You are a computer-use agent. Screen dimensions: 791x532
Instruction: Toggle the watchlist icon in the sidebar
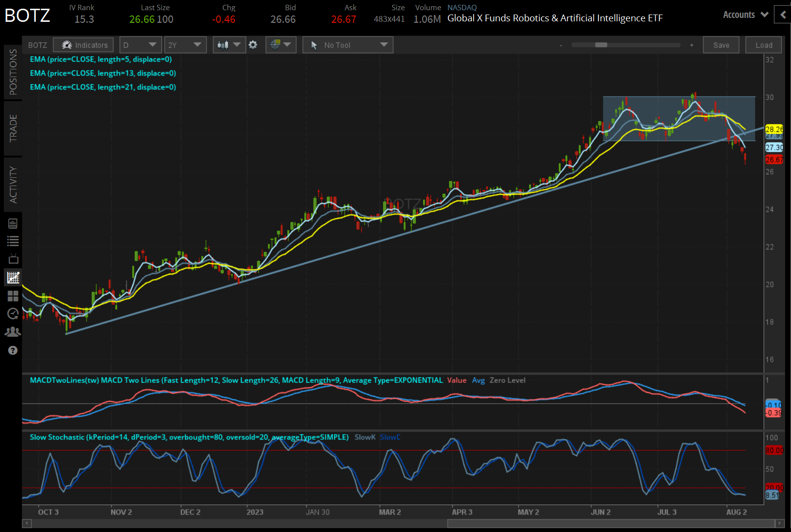point(13,241)
